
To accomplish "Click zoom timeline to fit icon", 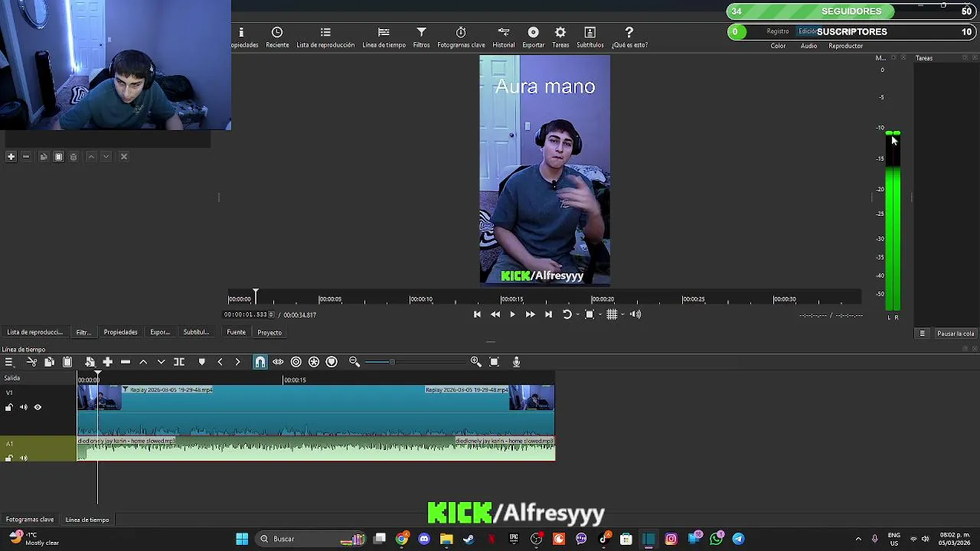I will [494, 362].
